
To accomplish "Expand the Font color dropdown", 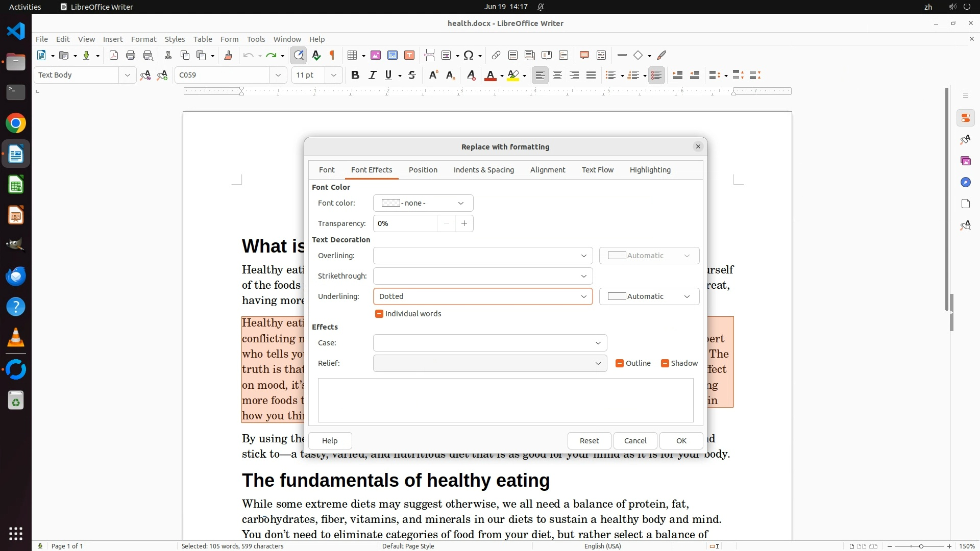I will 423,203.
